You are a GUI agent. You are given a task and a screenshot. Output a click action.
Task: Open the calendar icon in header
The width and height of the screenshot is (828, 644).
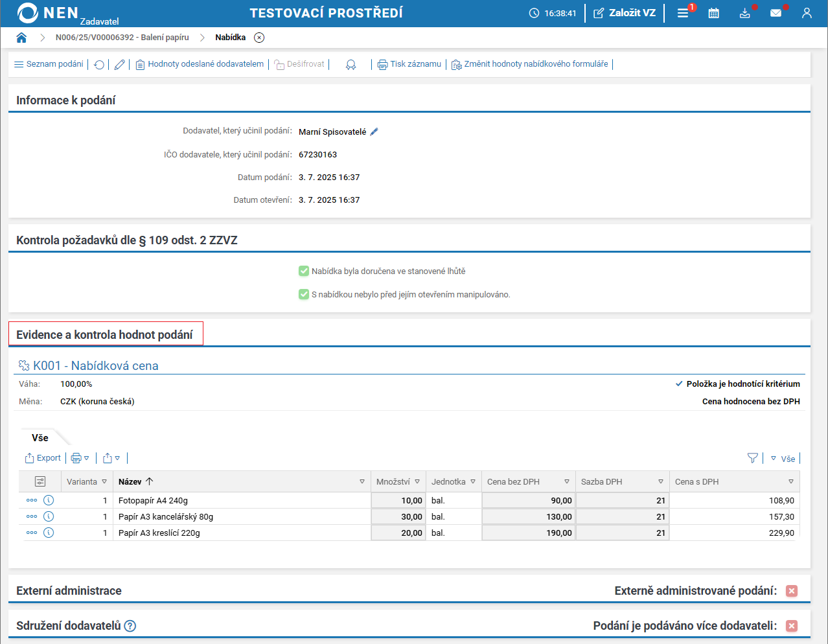pos(713,13)
